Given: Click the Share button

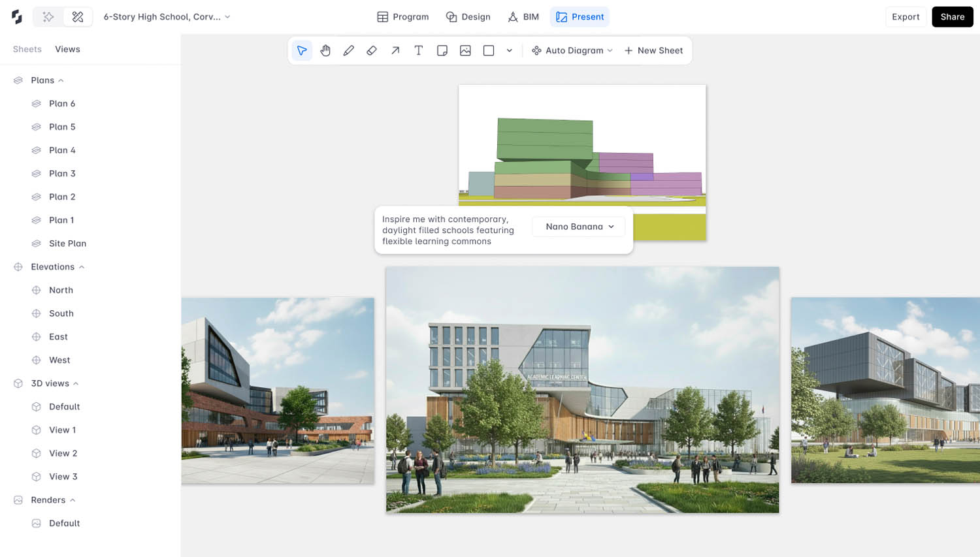Looking at the screenshot, I should [952, 17].
